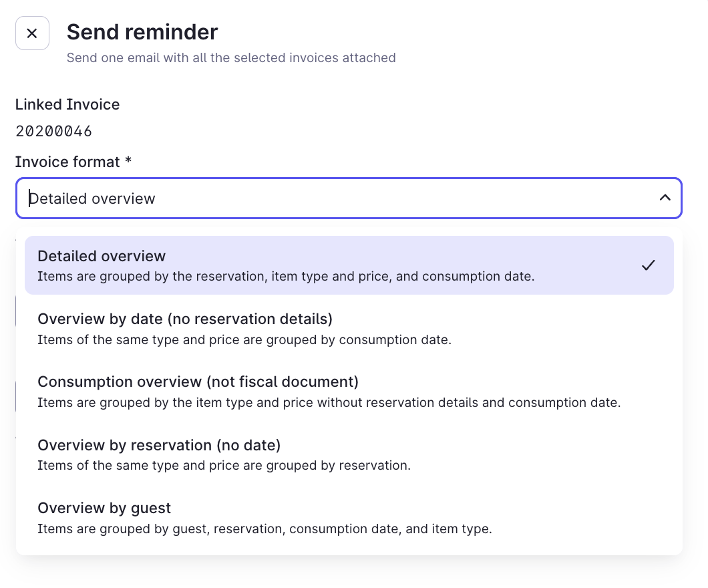Click description 'grouped by guest, reservation' text

click(x=264, y=529)
